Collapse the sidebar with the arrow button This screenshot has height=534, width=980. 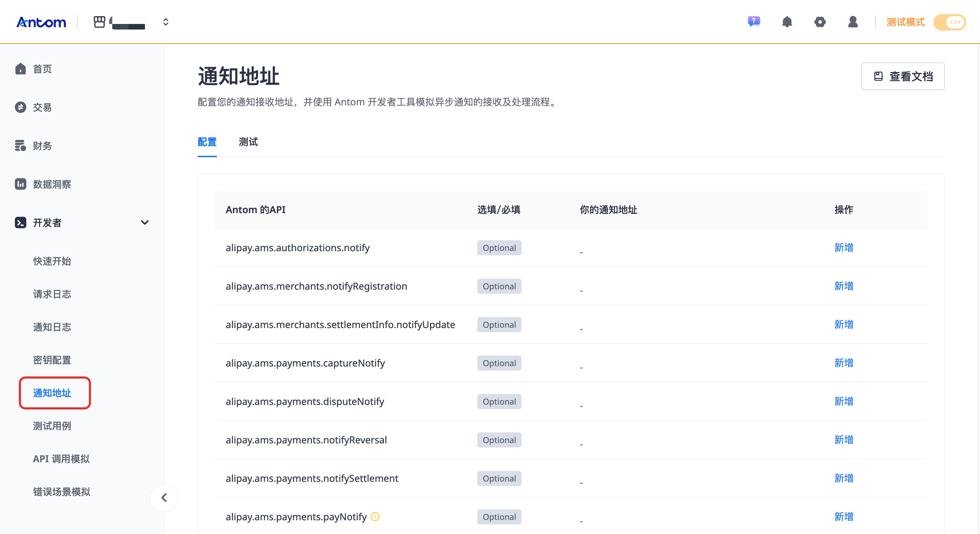[x=164, y=498]
